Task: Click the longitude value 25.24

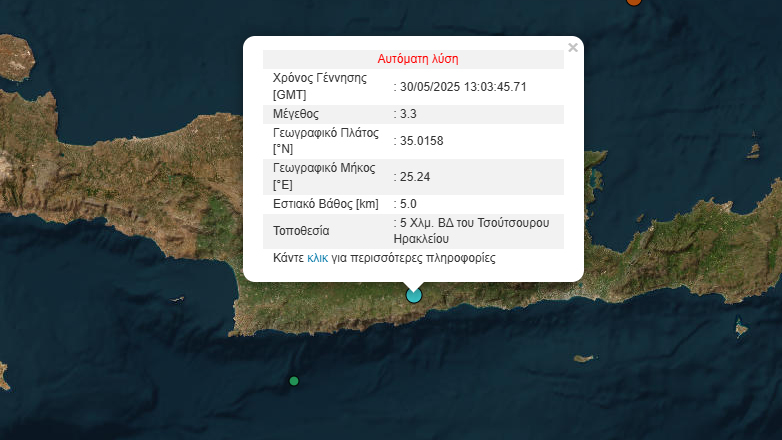Action: pos(414,177)
